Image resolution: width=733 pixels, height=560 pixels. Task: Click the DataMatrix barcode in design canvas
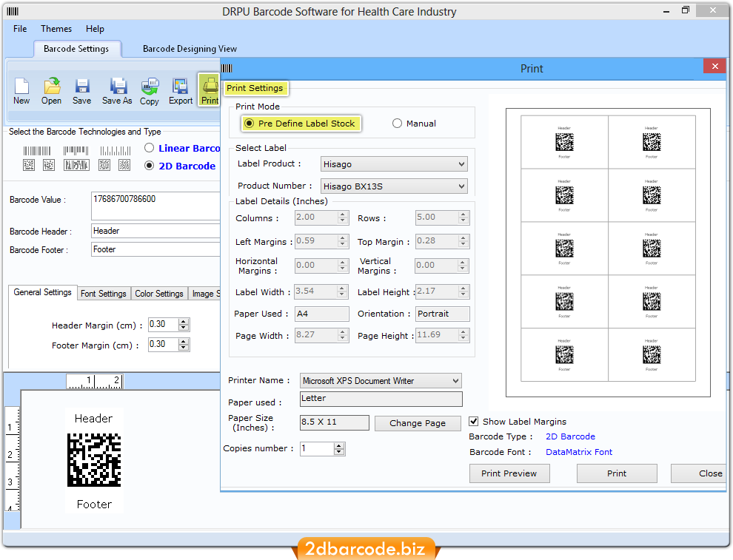[95, 460]
